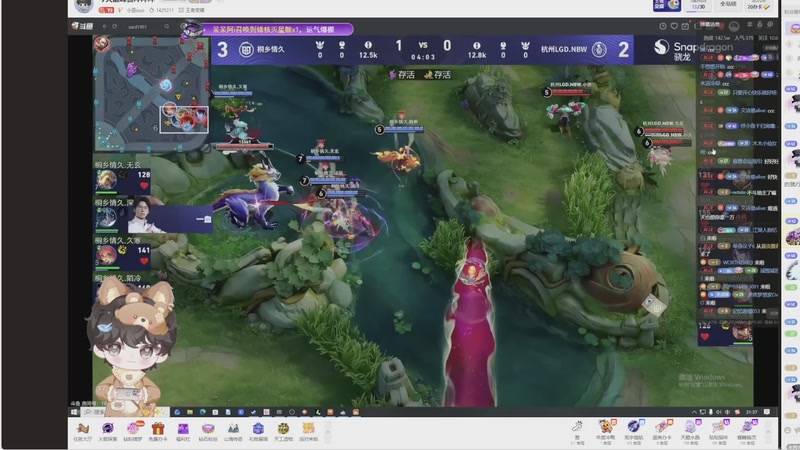Click the game minimap
The width and height of the screenshot is (800, 450).
click(x=151, y=93)
